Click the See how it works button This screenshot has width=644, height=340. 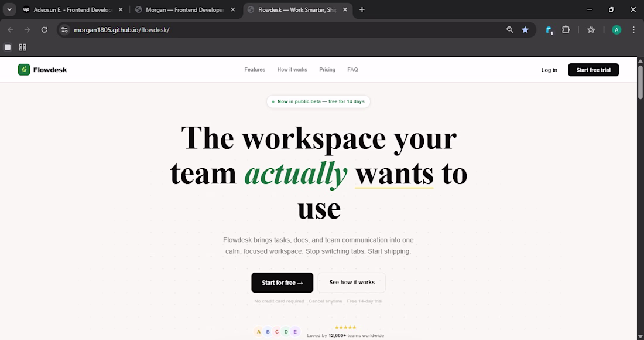click(352, 283)
